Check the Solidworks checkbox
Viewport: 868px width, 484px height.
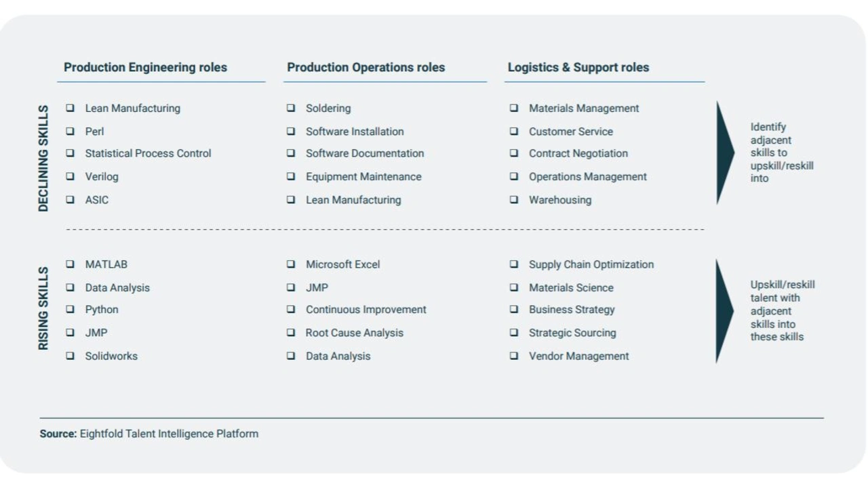coord(71,355)
